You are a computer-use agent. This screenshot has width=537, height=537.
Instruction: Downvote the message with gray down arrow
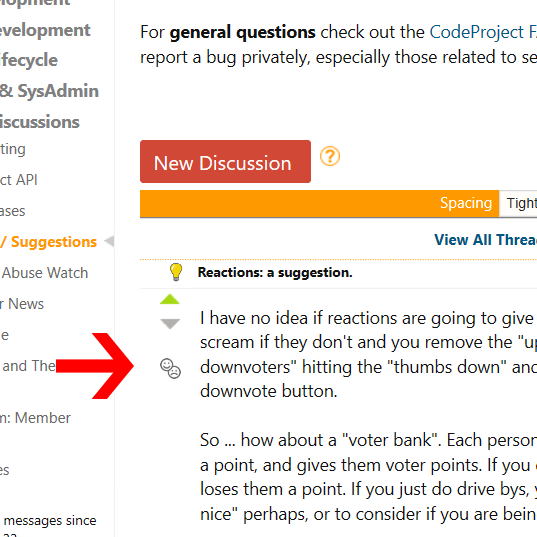170,324
